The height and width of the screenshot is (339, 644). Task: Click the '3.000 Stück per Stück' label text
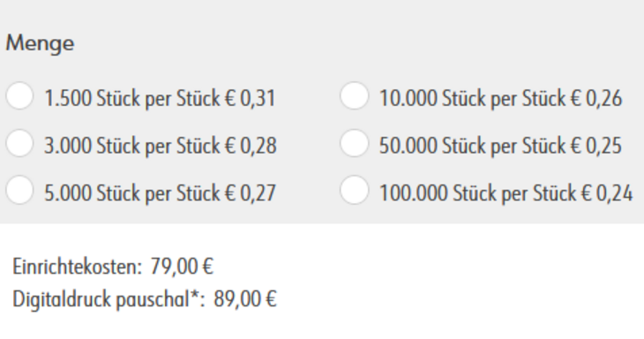pos(131,147)
